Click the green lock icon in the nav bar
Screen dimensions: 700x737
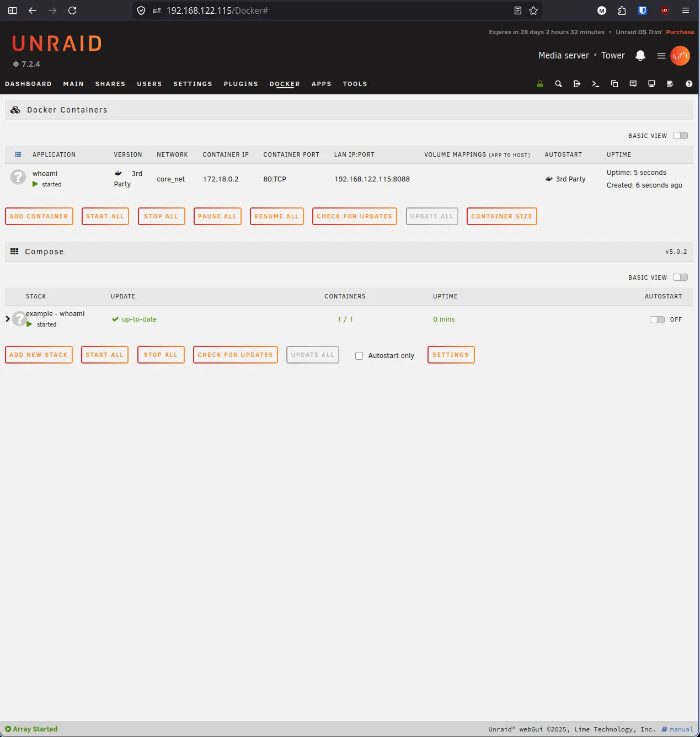pos(540,84)
